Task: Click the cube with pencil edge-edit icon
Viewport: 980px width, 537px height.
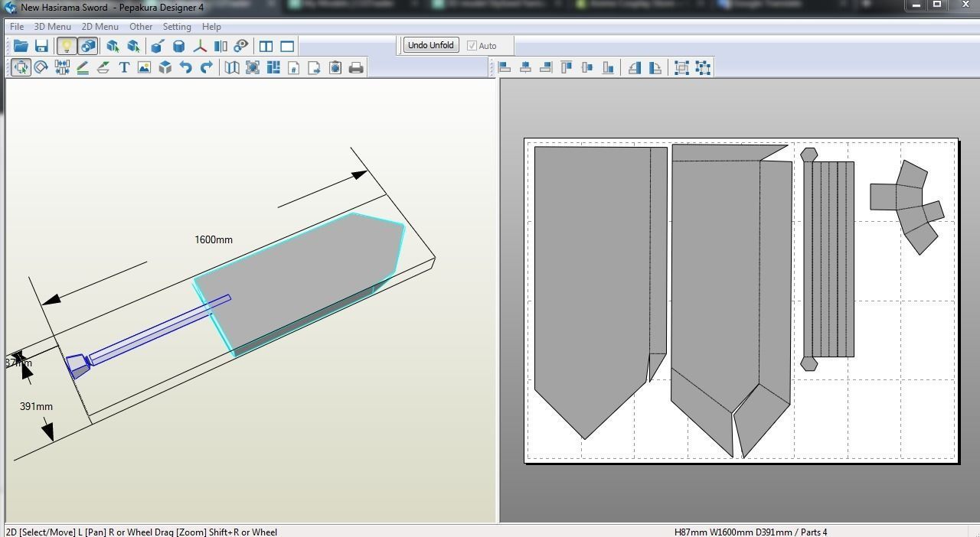Action: tap(158, 46)
